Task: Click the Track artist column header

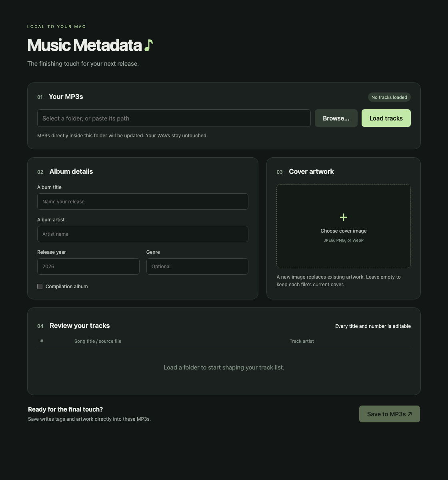Action: (302, 341)
